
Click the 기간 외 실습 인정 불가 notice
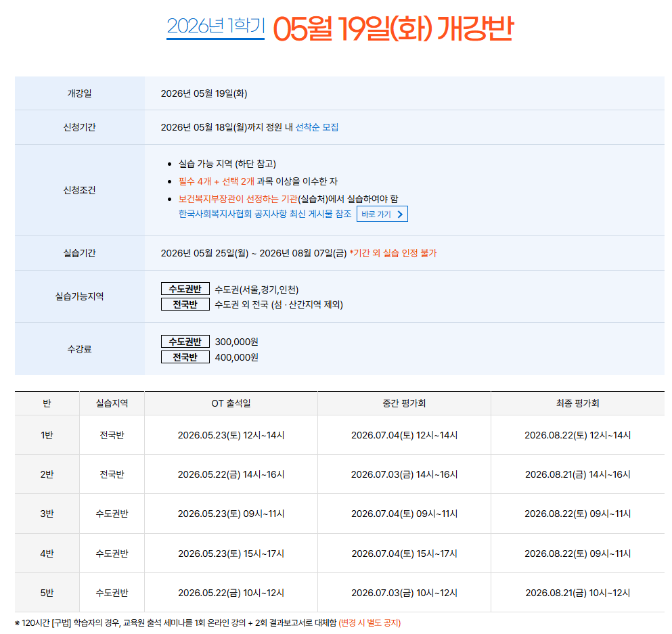(393, 253)
